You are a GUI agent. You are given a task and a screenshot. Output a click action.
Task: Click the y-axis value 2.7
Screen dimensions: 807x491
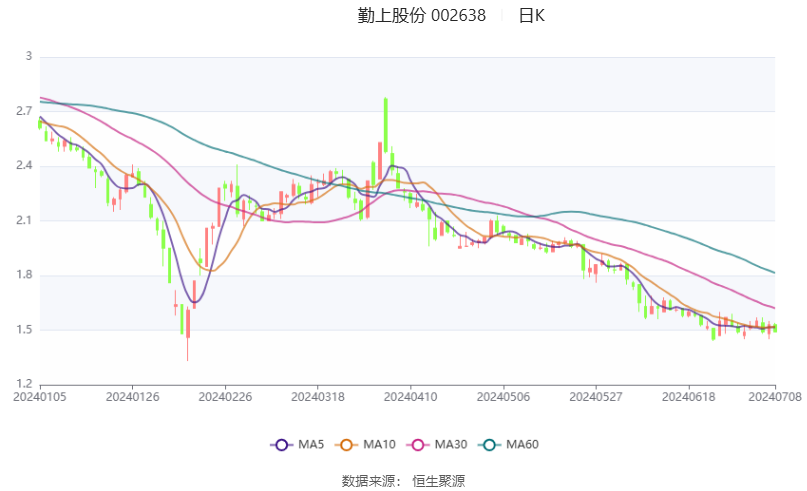[24, 111]
